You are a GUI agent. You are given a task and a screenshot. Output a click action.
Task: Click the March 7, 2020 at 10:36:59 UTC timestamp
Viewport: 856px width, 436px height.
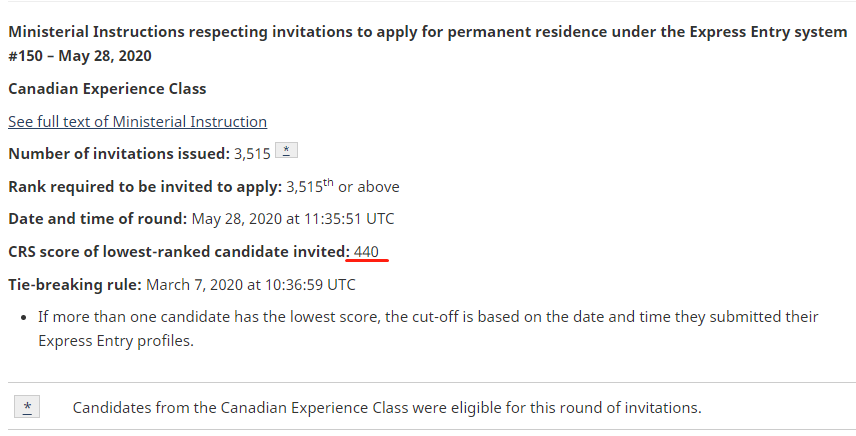click(251, 284)
